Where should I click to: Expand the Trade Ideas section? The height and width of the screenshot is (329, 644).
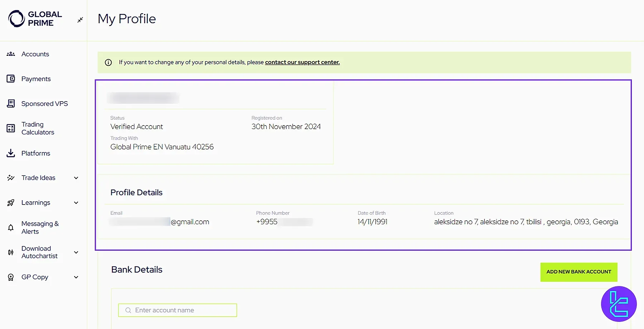tap(76, 177)
